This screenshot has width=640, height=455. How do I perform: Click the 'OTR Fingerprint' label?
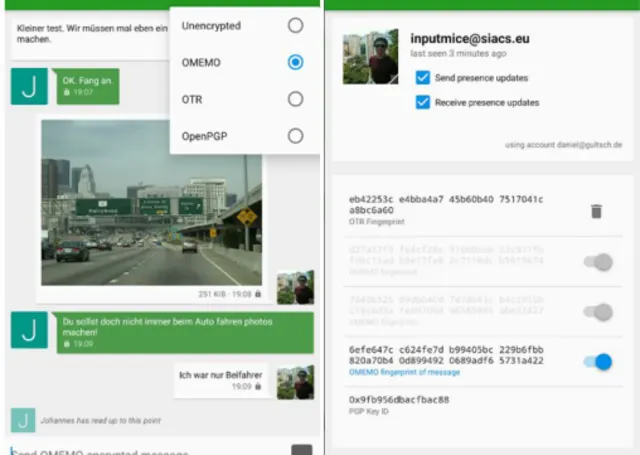(x=376, y=222)
